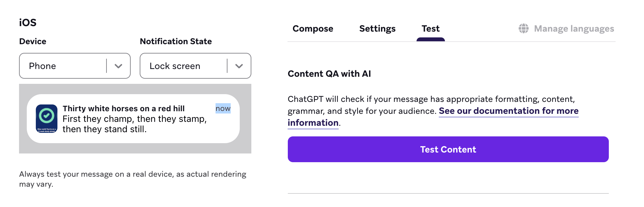Switch to the Settings tab
644x207 pixels.
click(x=377, y=29)
